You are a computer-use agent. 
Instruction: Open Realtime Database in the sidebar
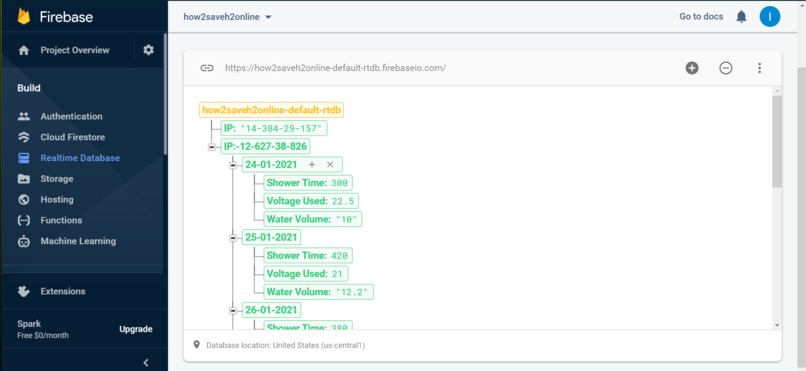80,158
